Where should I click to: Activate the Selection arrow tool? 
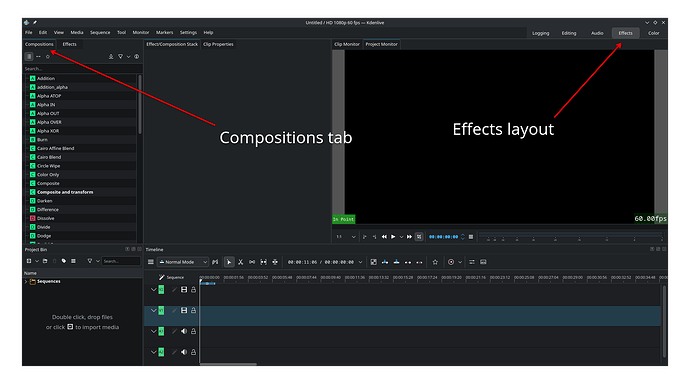tap(229, 262)
